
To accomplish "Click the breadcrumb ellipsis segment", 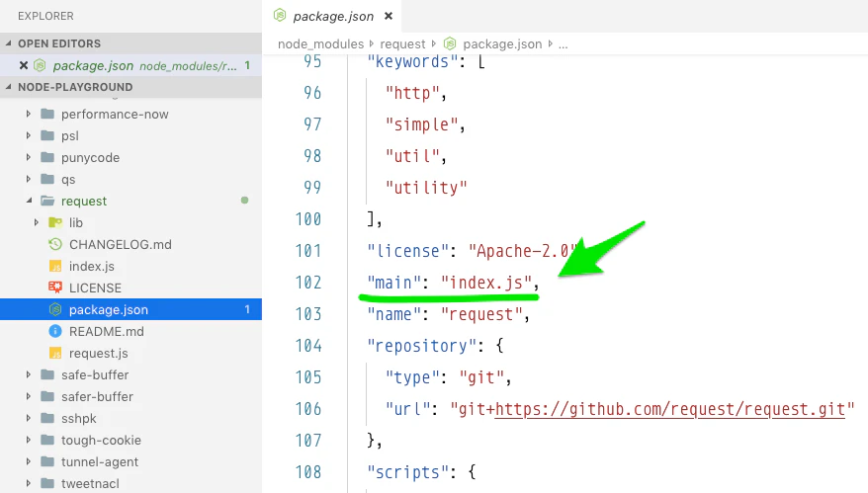I will pyautogui.click(x=563, y=44).
